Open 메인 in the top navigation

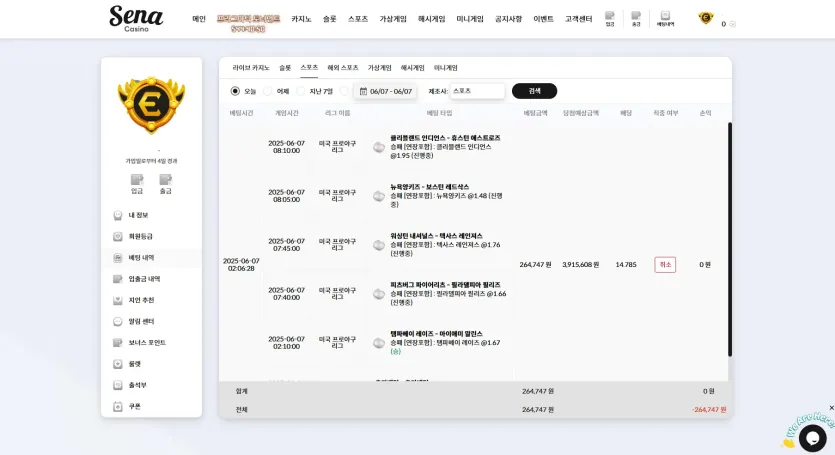pyautogui.click(x=199, y=19)
